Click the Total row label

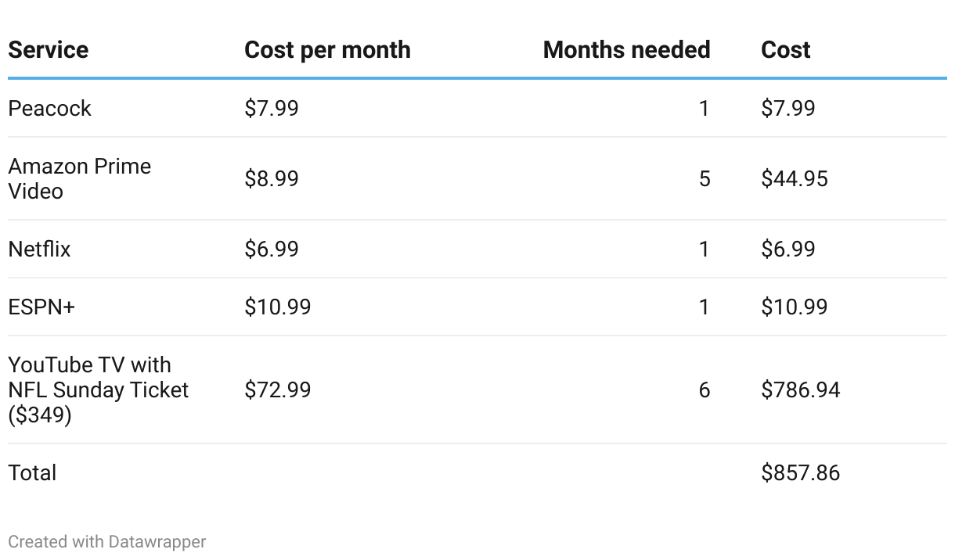point(32,472)
